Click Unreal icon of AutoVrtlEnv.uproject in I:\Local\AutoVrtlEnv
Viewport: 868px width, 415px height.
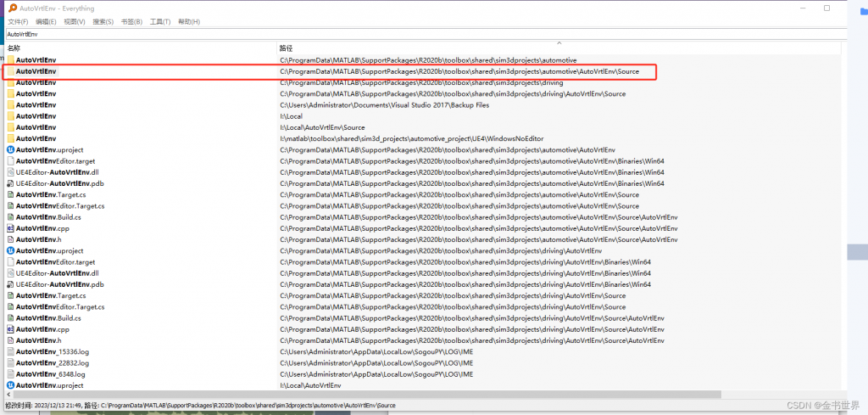point(11,385)
